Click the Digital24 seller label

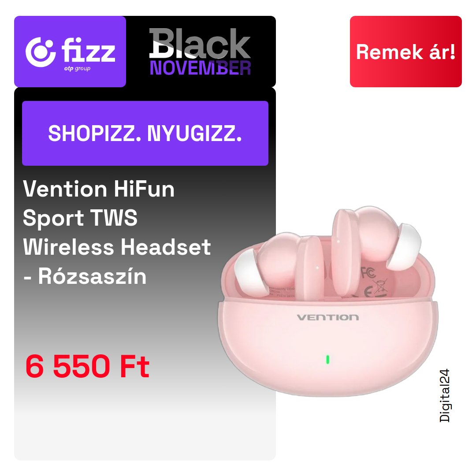445,395
